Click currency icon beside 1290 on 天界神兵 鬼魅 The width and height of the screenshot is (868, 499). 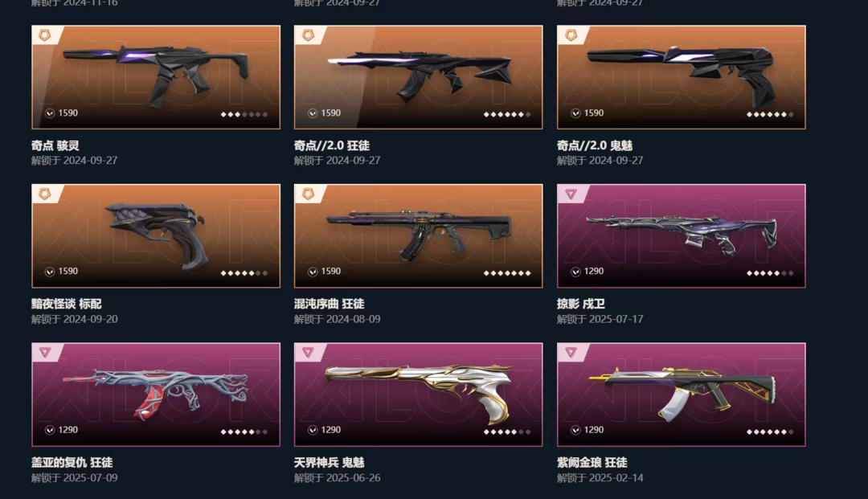[313, 430]
